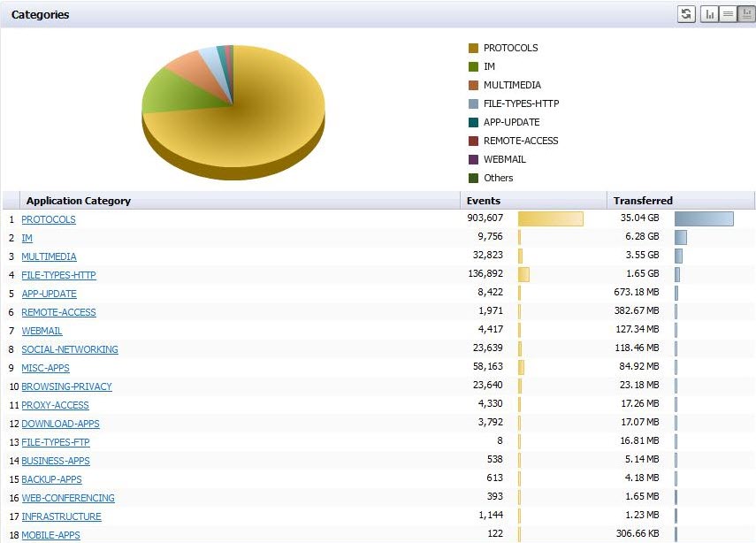Select the 673.18 MB transferred value
Screen dimensions: 756x543
(x=637, y=292)
